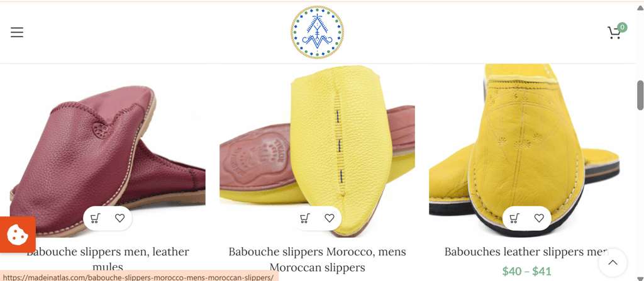Open Babouches leather slippers men title link
644x281 pixels.
coord(526,251)
